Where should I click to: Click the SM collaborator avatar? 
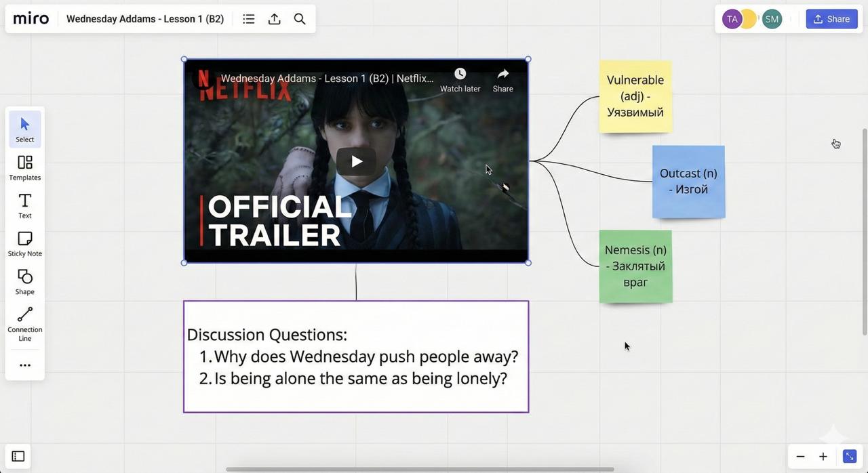pos(772,19)
